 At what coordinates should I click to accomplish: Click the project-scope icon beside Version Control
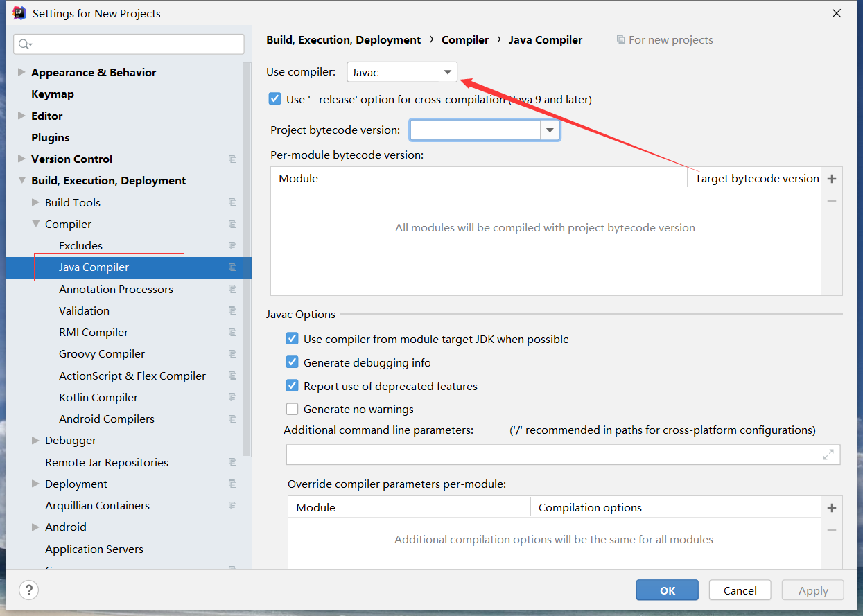(x=232, y=159)
